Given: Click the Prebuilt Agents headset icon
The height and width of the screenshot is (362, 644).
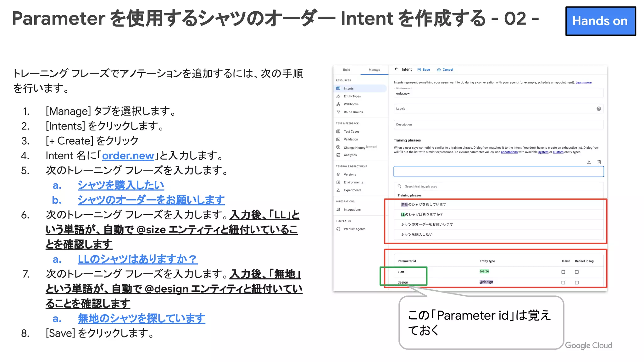Looking at the screenshot, I should tap(338, 229).
